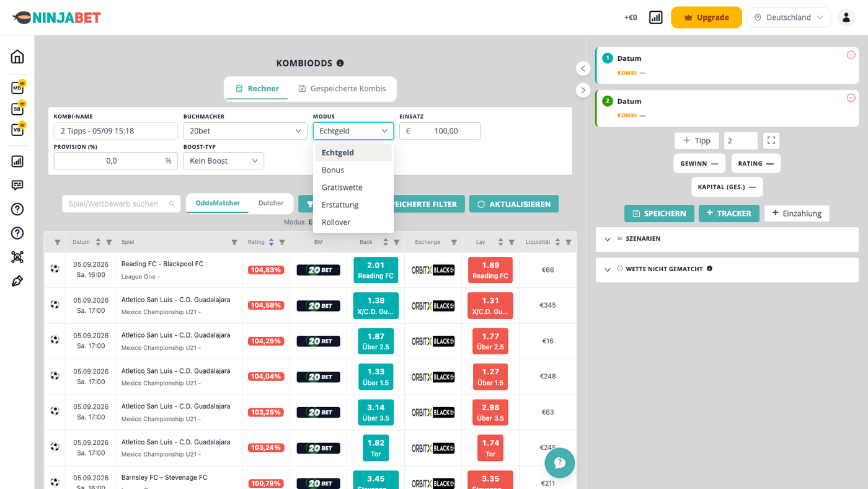The image size is (868, 489).
Task: Click the Kombiodds info icon
Action: [x=340, y=63]
